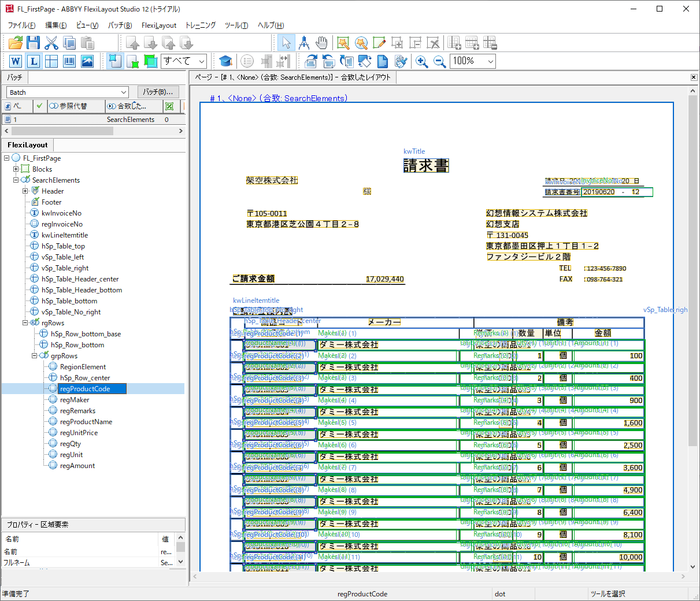
Task: Select the regAmount tree item
Action: pos(77,465)
